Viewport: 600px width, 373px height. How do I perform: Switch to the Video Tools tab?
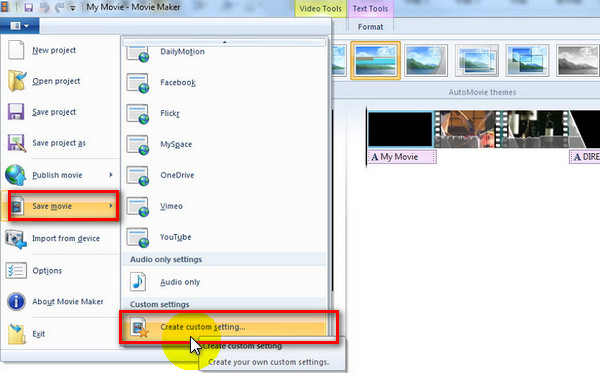coord(320,8)
